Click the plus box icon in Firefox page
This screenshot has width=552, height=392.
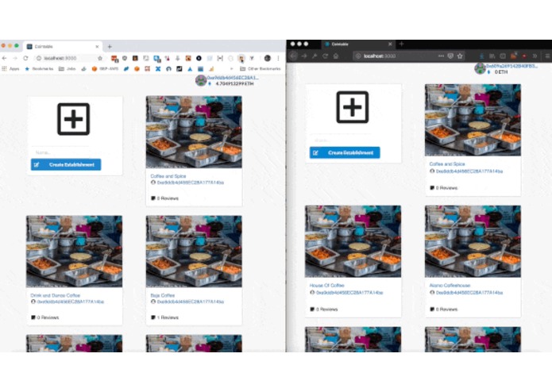tap(353, 107)
